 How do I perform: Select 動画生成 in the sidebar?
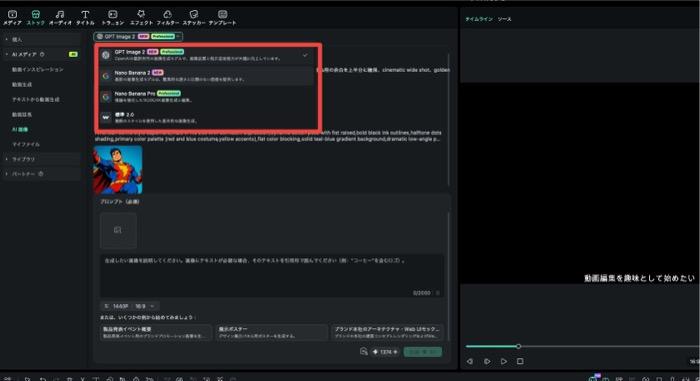pyautogui.click(x=22, y=84)
